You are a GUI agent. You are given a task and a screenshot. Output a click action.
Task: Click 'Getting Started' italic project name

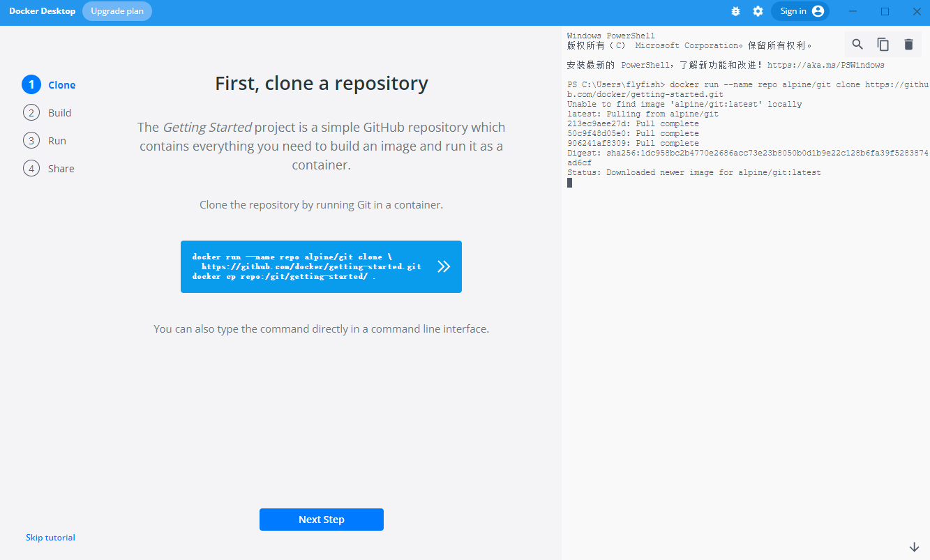207,128
